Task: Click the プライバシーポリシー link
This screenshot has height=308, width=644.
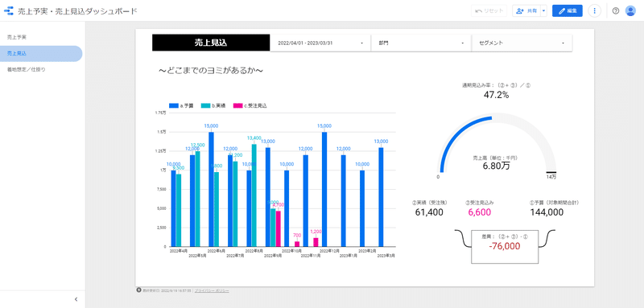Action: click(212, 291)
